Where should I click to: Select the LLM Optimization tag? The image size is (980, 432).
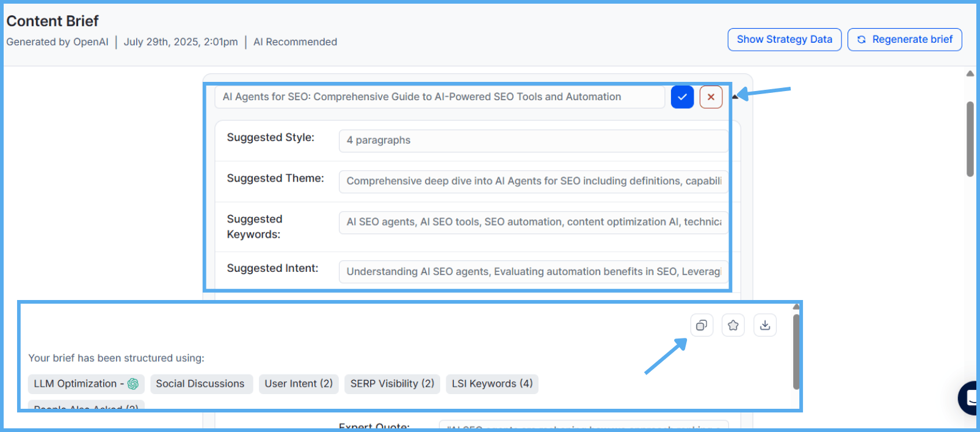85,384
